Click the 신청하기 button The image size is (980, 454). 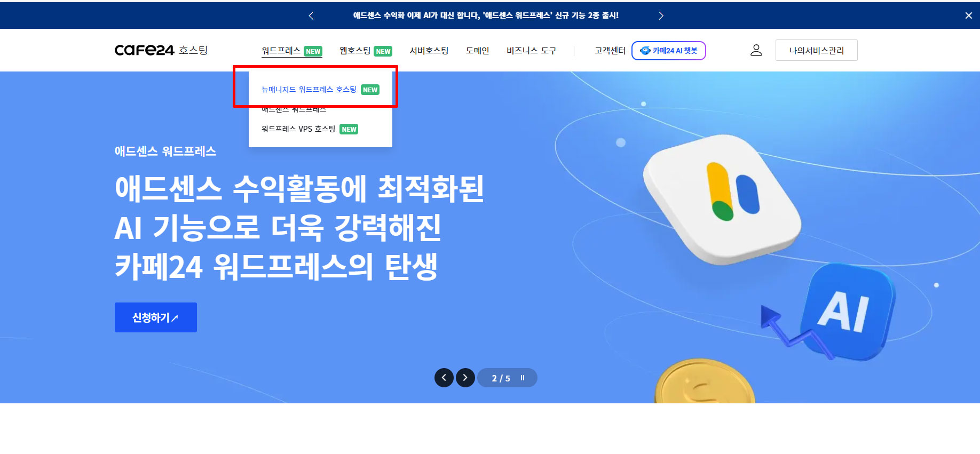click(x=156, y=317)
